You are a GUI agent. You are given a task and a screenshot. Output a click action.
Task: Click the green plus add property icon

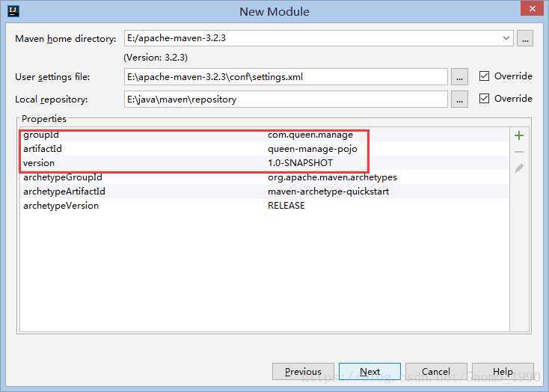[x=519, y=135]
